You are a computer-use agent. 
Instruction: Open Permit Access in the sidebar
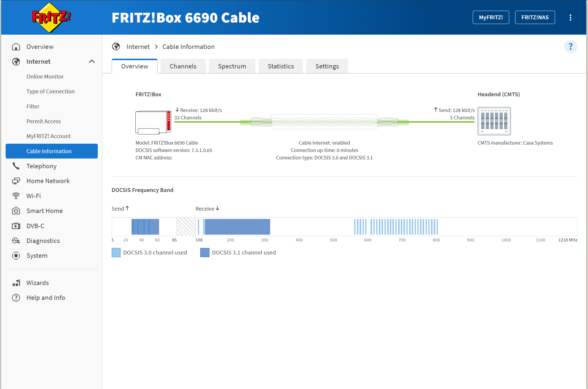tap(44, 121)
